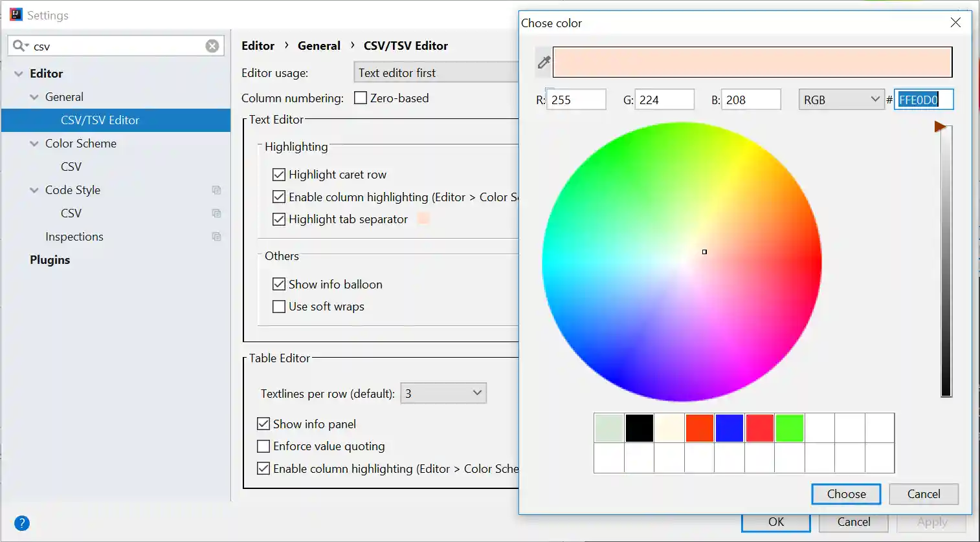Clear the csv search field
The height and width of the screenshot is (542, 980).
coord(212,45)
